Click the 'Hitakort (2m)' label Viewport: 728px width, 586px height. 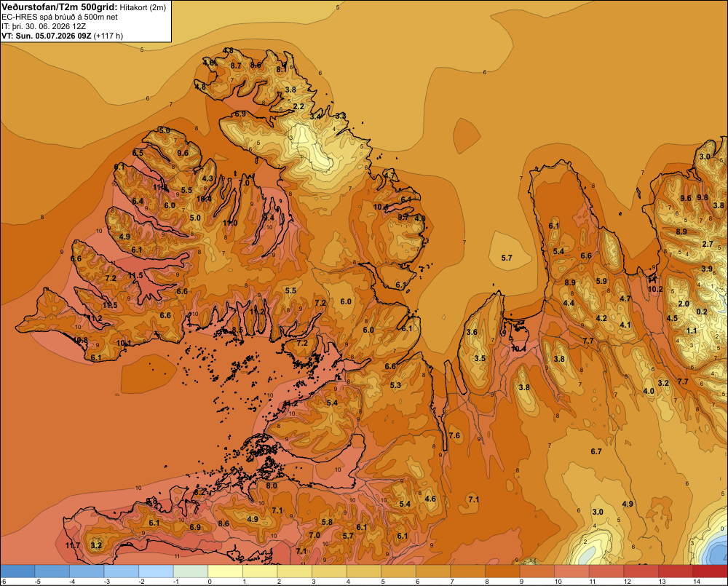tap(143, 7)
